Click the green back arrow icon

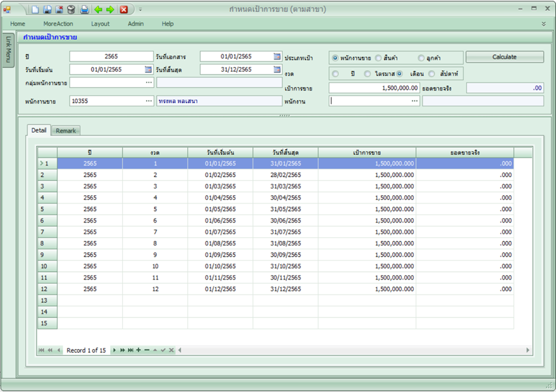(x=98, y=9)
